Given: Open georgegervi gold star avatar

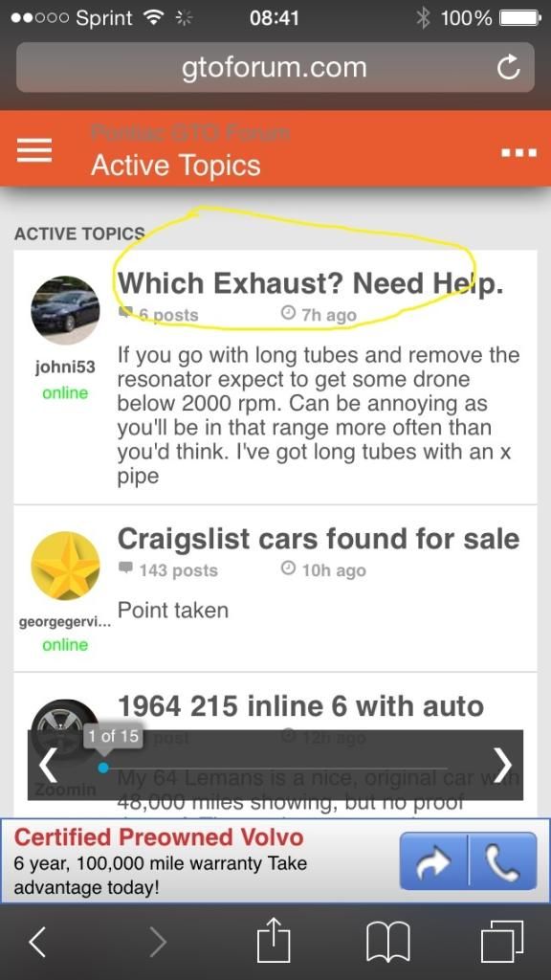Looking at the screenshot, I should tap(65, 567).
